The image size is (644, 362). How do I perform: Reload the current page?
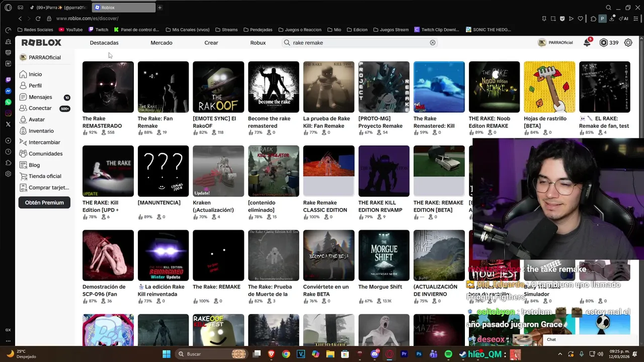38,19
